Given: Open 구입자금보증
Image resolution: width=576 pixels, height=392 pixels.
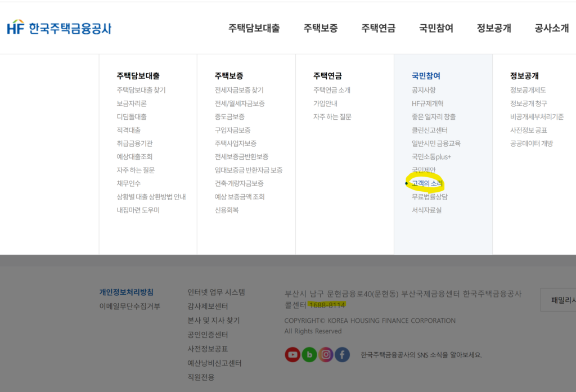Looking at the screenshot, I should click(x=232, y=130).
